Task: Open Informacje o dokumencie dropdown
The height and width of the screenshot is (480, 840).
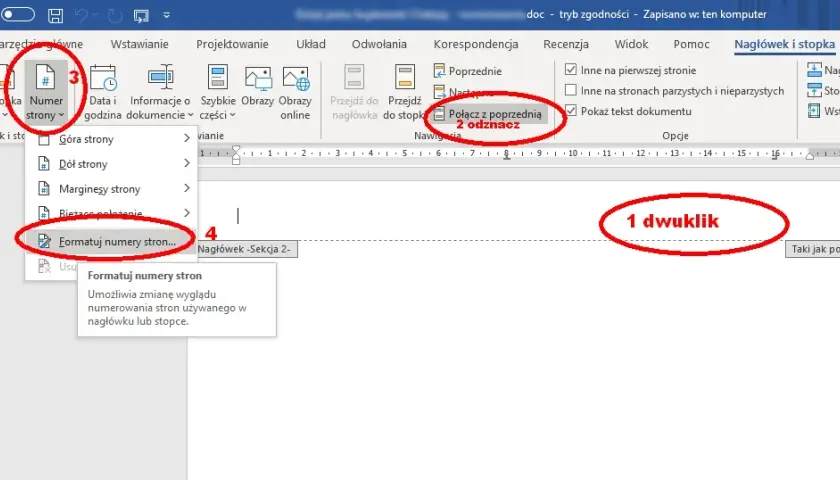Action: pos(160,92)
